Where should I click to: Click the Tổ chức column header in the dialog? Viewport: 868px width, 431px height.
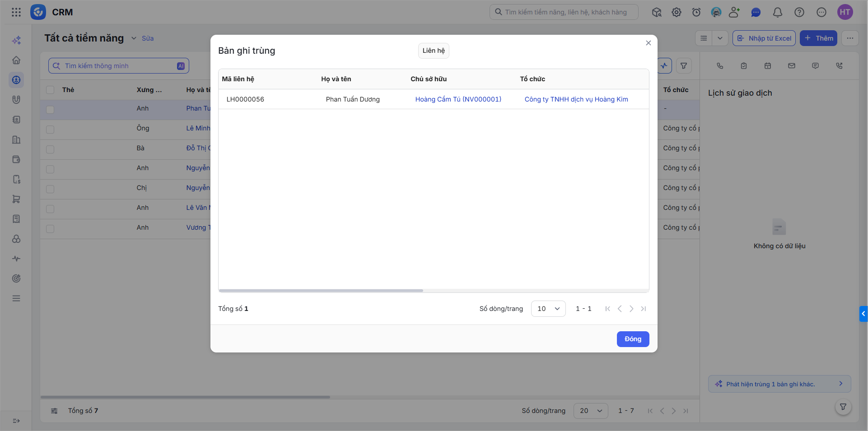pyautogui.click(x=532, y=79)
